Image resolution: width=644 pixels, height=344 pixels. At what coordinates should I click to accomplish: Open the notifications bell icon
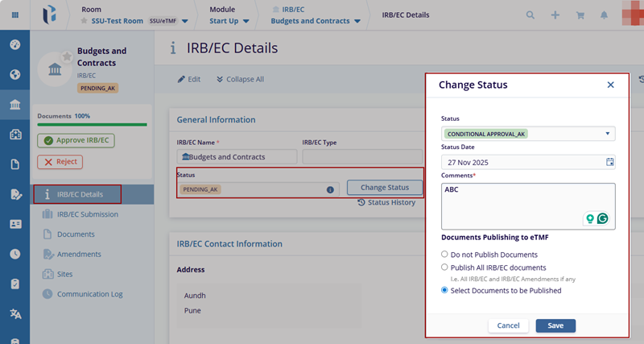[x=604, y=15]
